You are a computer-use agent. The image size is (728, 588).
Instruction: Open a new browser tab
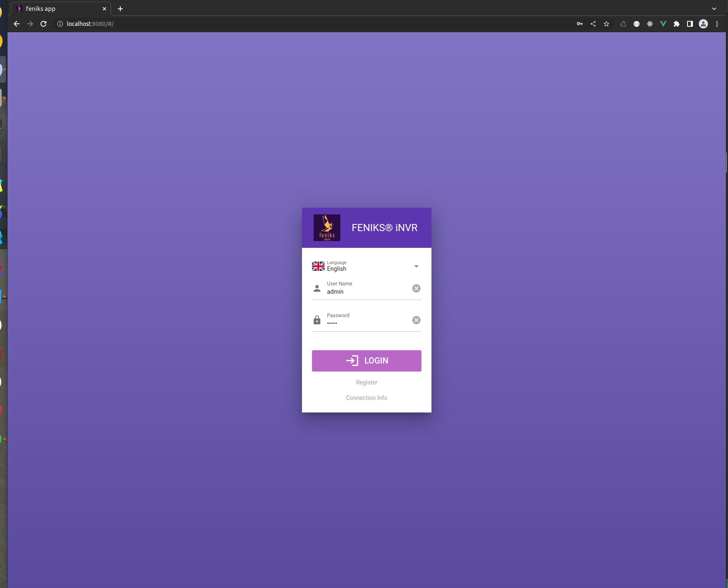pos(120,8)
